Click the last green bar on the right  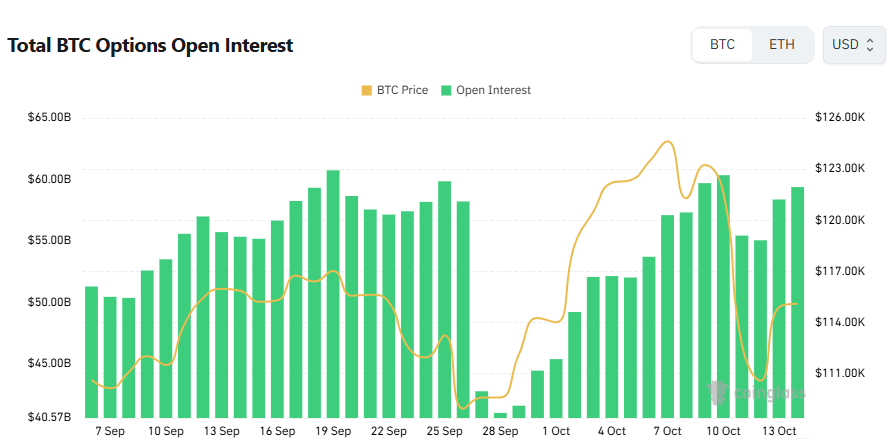click(x=797, y=302)
